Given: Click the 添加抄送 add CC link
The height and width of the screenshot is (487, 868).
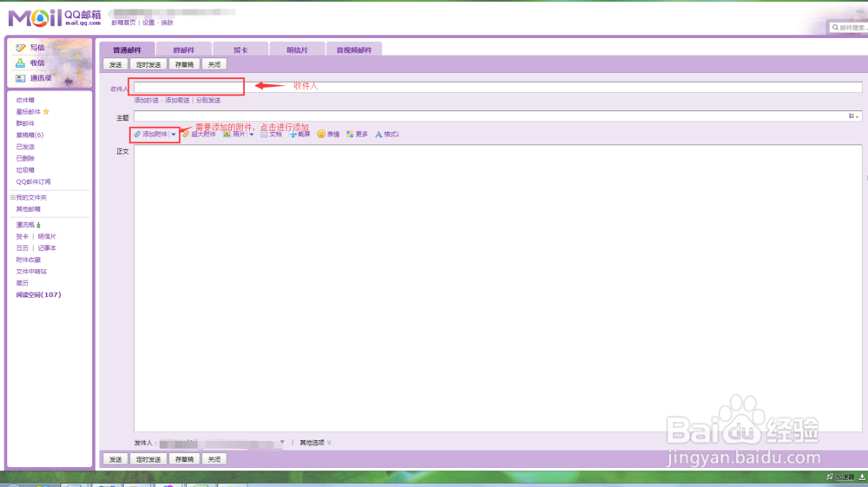Looking at the screenshot, I should 146,100.
